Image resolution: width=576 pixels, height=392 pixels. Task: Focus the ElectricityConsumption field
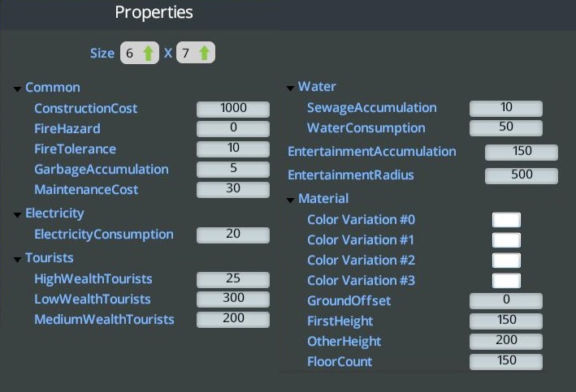pyautogui.click(x=233, y=234)
